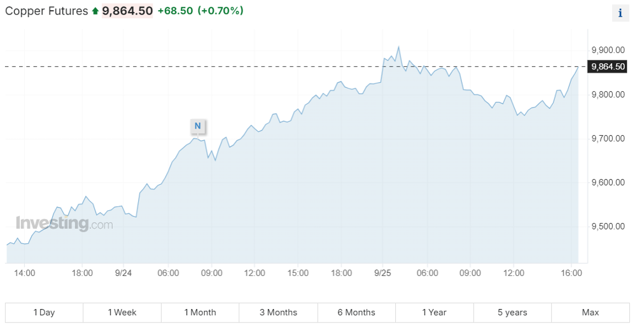The height and width of the screenshot is (330, 644).
Task: Click the green up arrow beside Copper Futures
Action: click(x=95, y=11)
